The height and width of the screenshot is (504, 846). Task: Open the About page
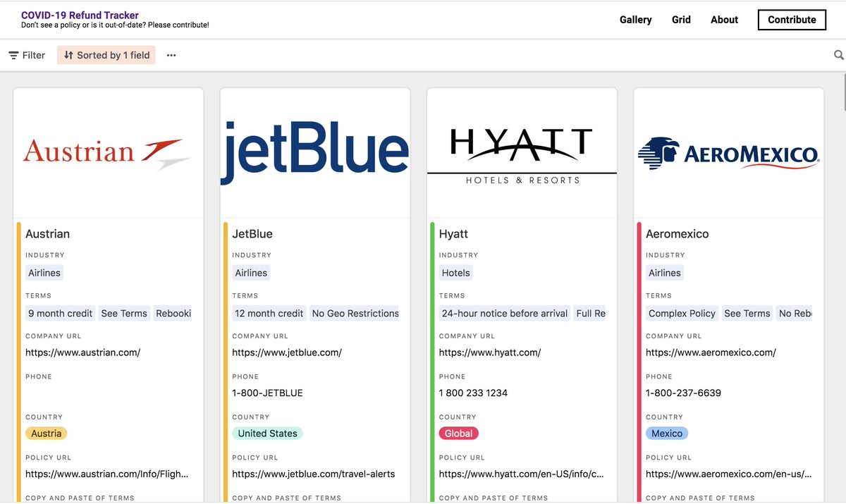pyautogui.click(x=724, y=20)
